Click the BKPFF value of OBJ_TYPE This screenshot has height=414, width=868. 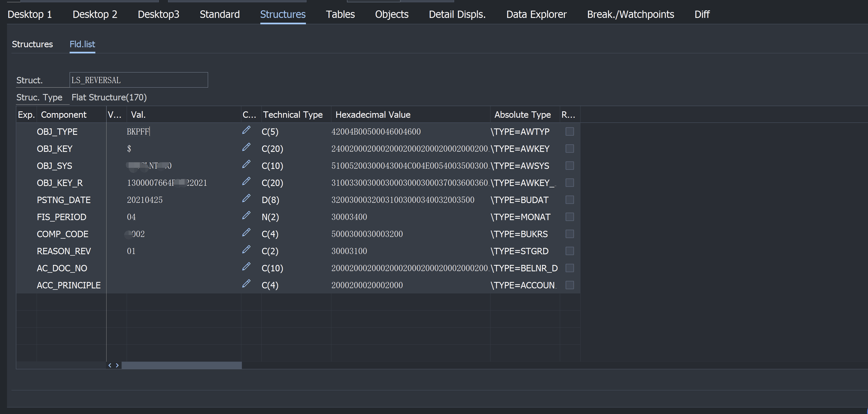[x=138, y=131]
